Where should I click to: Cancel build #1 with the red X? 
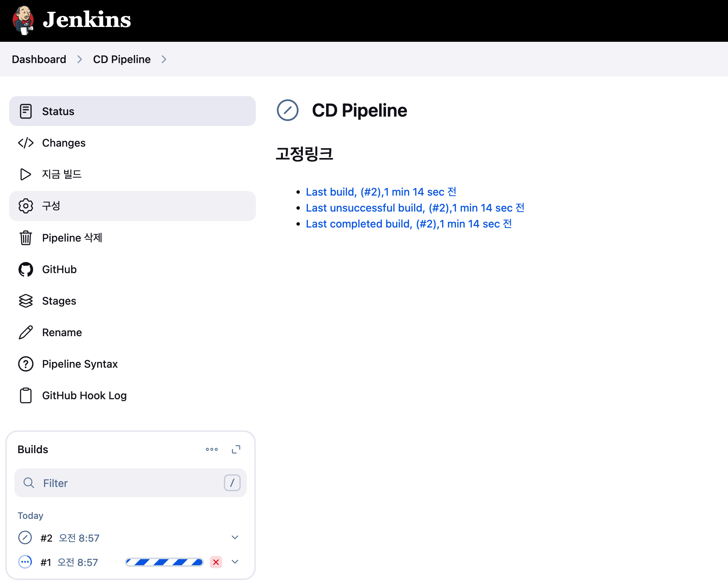pos(216,562)
